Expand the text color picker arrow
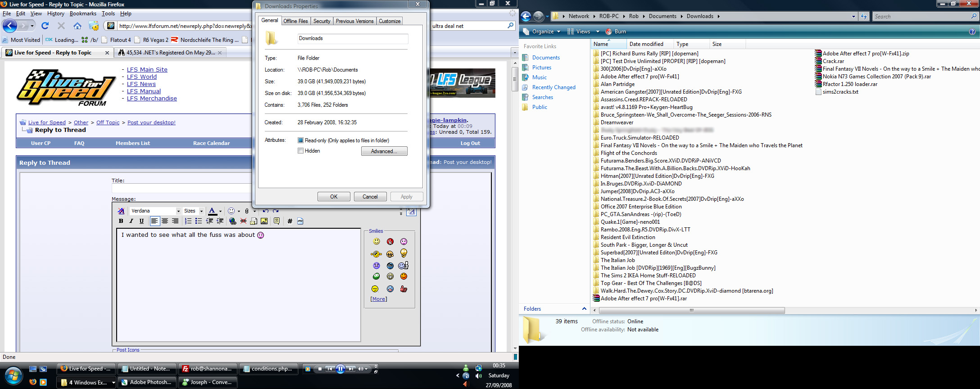The image size is (980, 389). click(x=220, y=211)
